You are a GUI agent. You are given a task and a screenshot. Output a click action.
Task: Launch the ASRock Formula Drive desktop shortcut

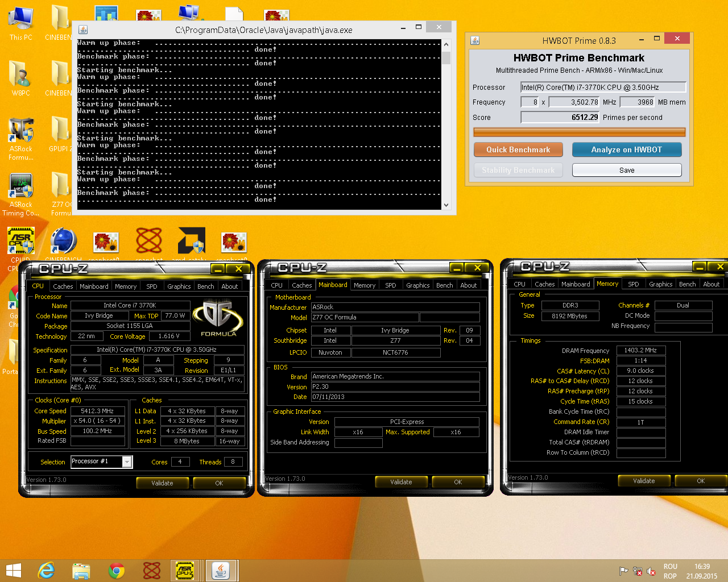pyautogui.click(x=20, y=138)
